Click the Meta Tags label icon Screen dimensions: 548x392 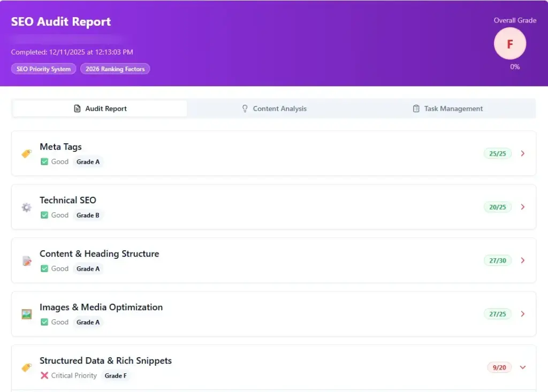pyautogui.click(x=26, y=153)
